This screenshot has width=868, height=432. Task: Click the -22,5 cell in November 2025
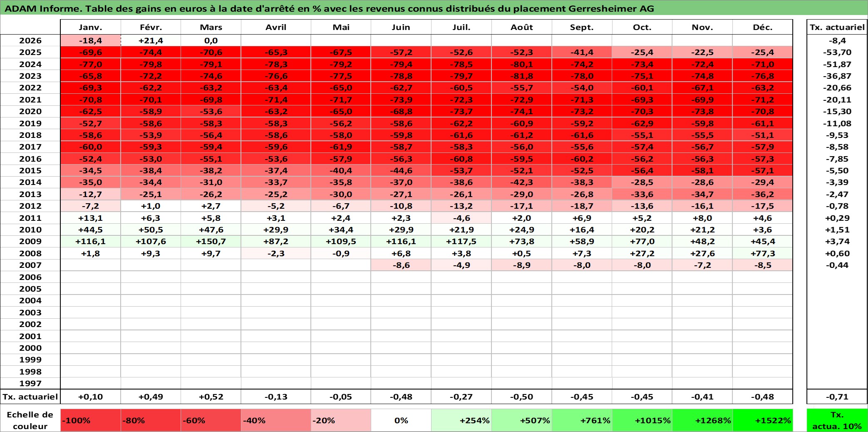pos(702,52)
